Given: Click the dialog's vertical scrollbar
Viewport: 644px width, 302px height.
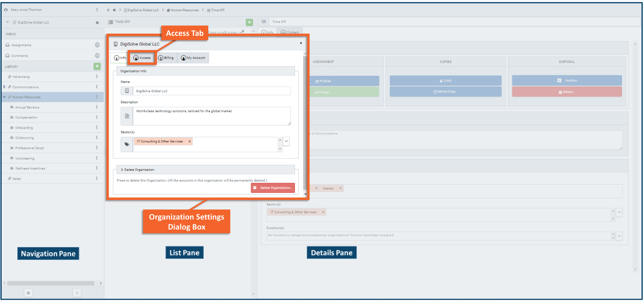Looking at the screenshot, I should click(305, 124).
